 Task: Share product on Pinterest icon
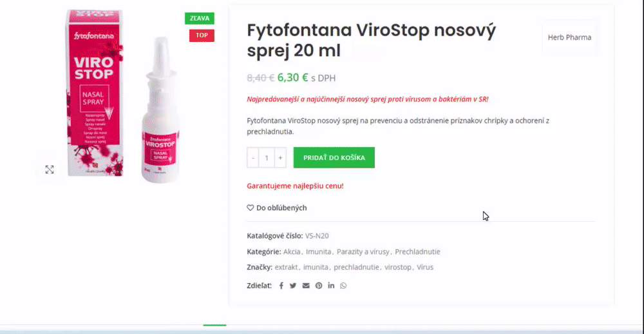(x=319, y=286)
